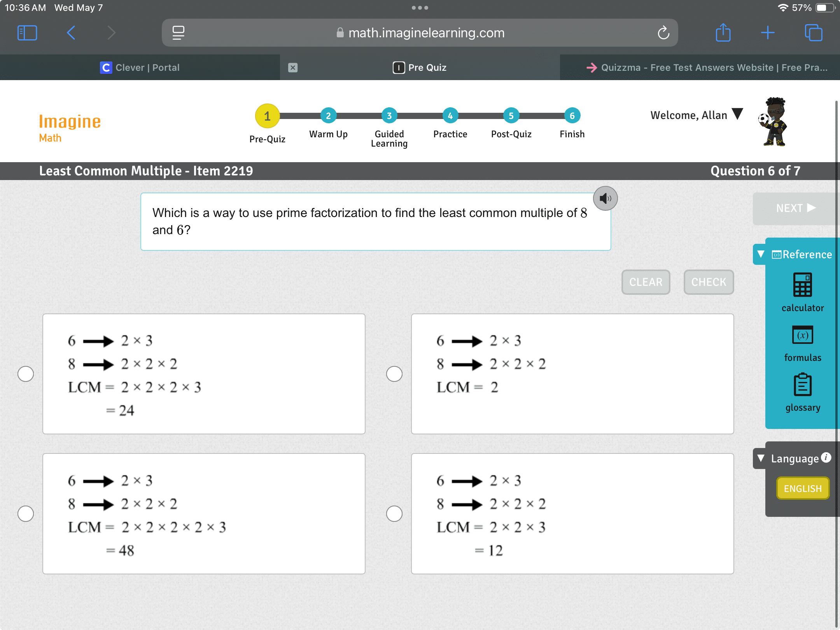Screen dimensions: 840x630
Task: Click the Safari share icon
Action: click(723, 33)
